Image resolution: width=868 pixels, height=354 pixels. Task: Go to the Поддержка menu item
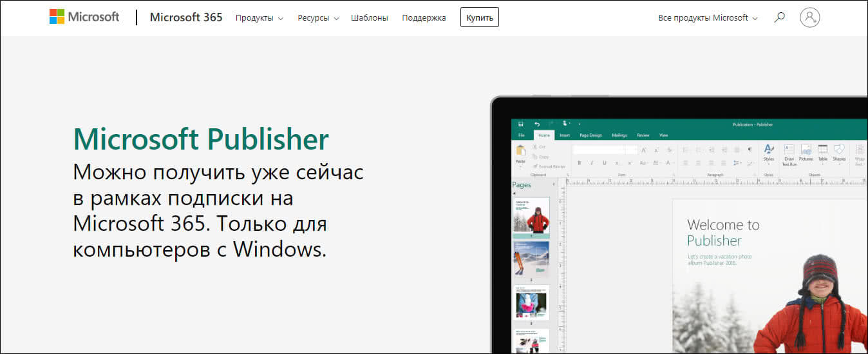(424, 18)
